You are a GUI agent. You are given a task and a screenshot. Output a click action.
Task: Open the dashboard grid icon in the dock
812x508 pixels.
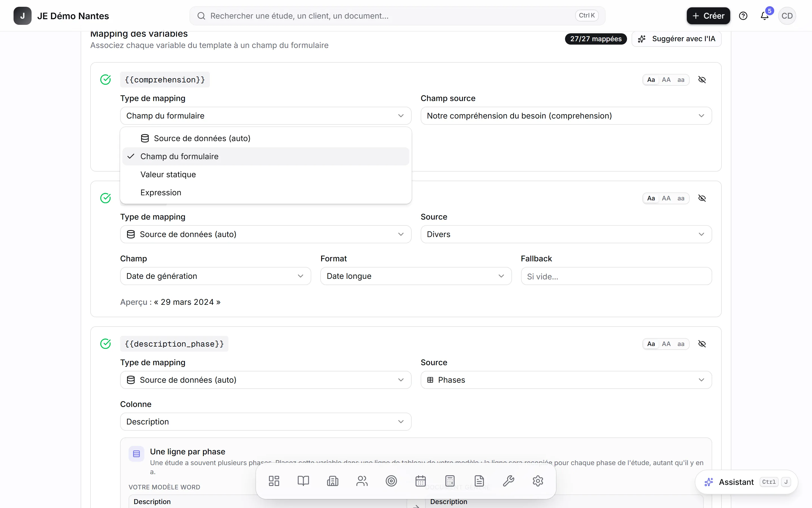pos(274,481)
